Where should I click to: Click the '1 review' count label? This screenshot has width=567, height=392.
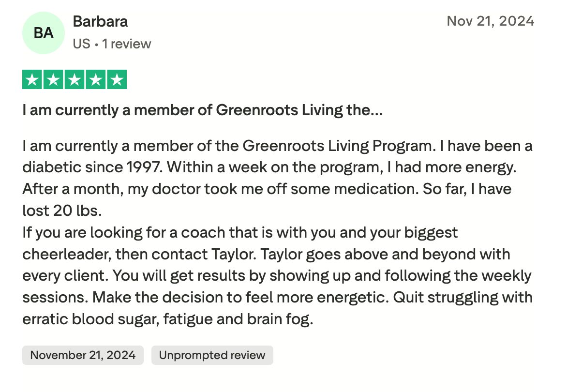point(127,44)
